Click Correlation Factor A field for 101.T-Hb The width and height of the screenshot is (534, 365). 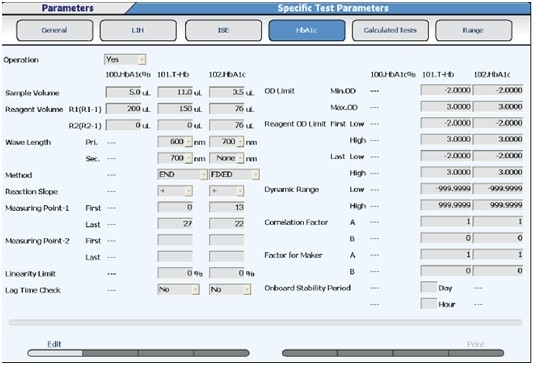pyautogui.click(x=446, y=221)
